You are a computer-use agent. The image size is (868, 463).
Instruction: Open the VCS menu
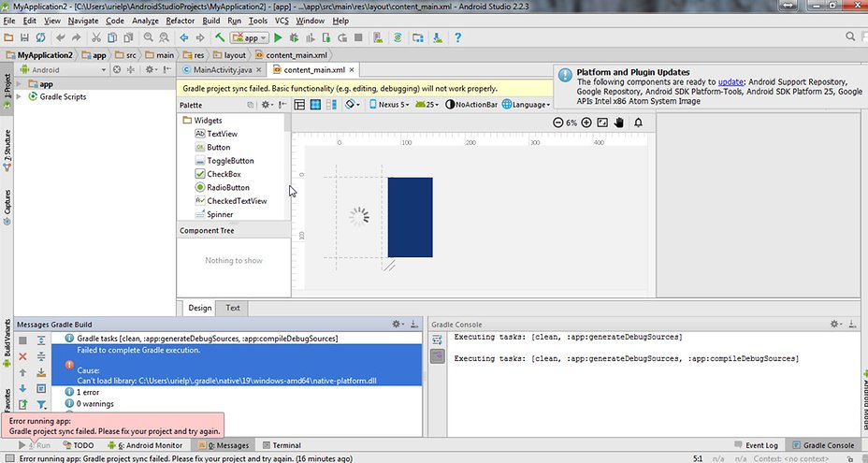[282, 21]
